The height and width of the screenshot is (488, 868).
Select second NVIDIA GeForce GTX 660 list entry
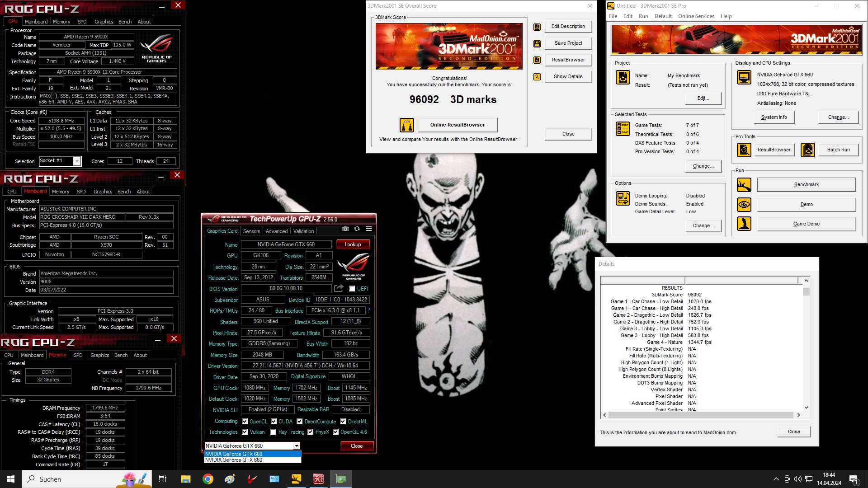[253, 460]
